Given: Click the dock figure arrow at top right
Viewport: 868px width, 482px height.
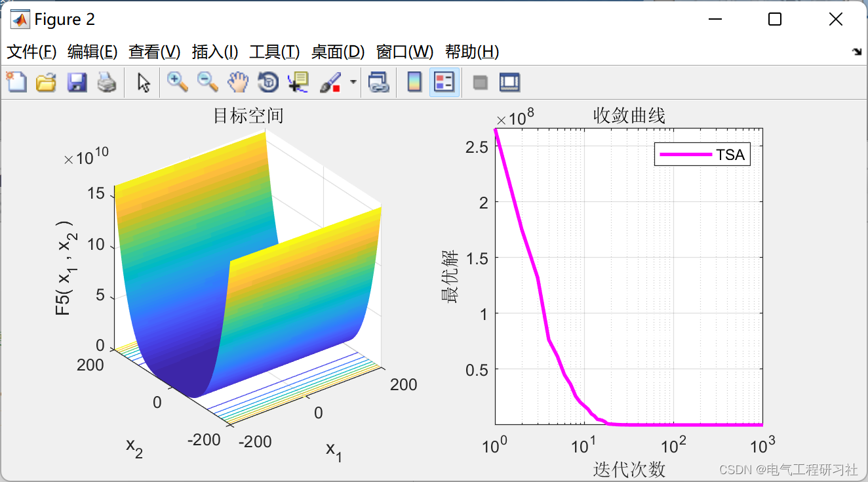Looking at the screenshot, I should pyautogui.click(x=856, y=51).
